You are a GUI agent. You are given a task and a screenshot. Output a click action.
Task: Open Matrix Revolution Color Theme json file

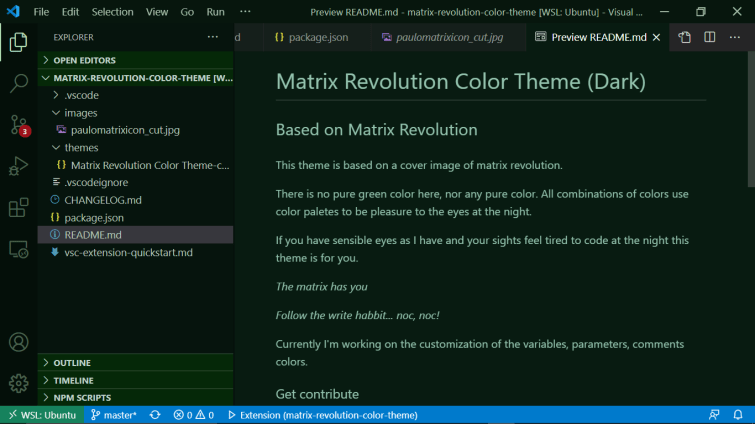click(x=136, y=165)
